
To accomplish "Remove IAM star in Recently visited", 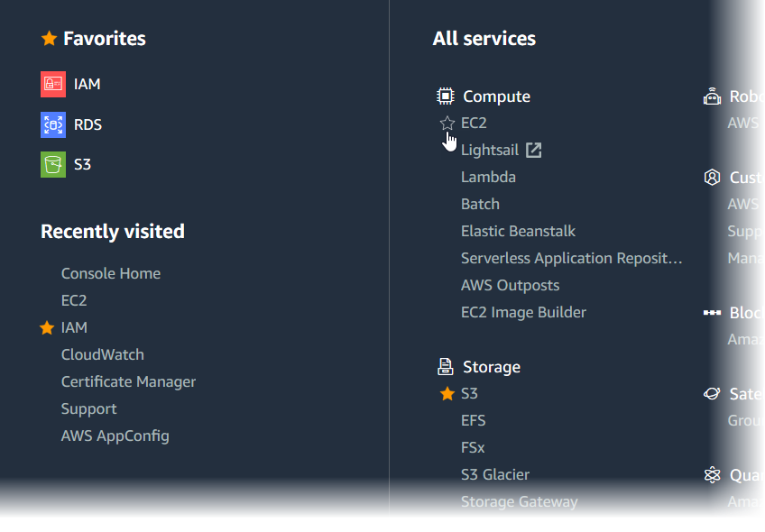I will coord(47,328).
